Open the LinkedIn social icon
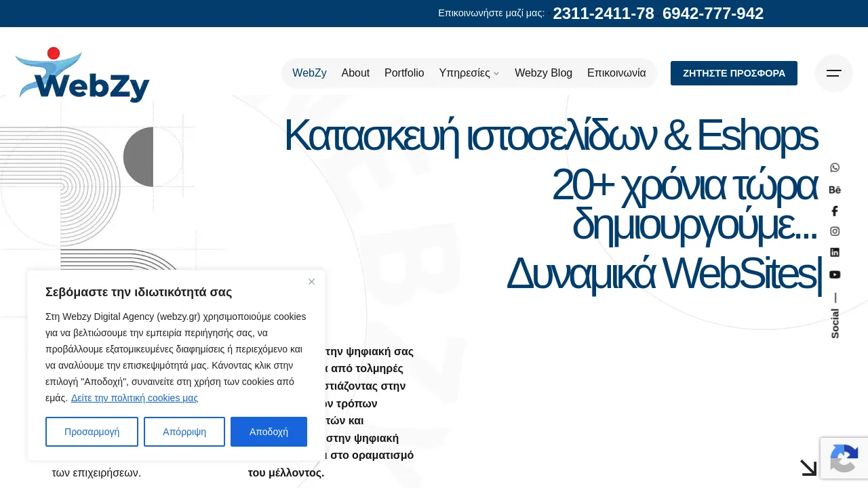This screenshot has height=488, width=868. pos(835,252)
